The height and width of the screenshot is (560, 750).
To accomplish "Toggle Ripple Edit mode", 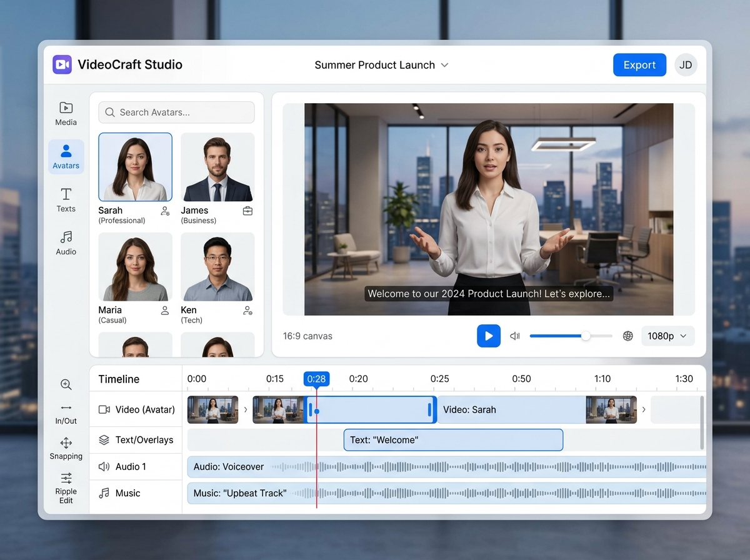I will click(x=66, y=487).
